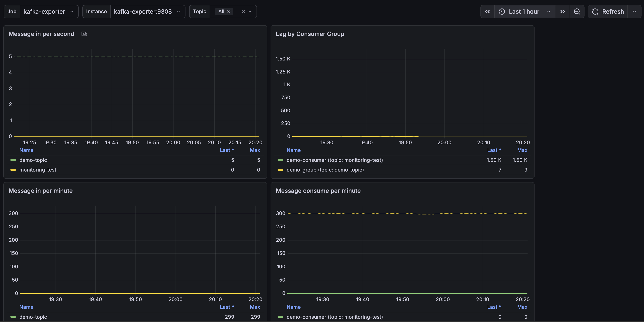644x322 pixels.
Task: Click the Lag by Consumer Group panel title
Action: pos(310,34)
